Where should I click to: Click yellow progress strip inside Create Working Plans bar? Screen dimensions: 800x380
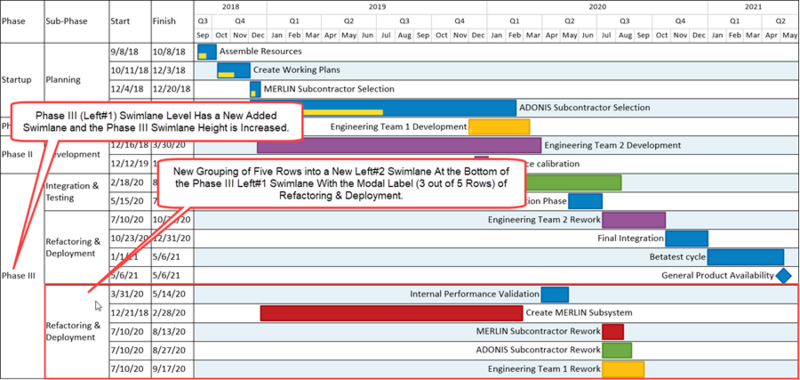[x=227, y=74]
